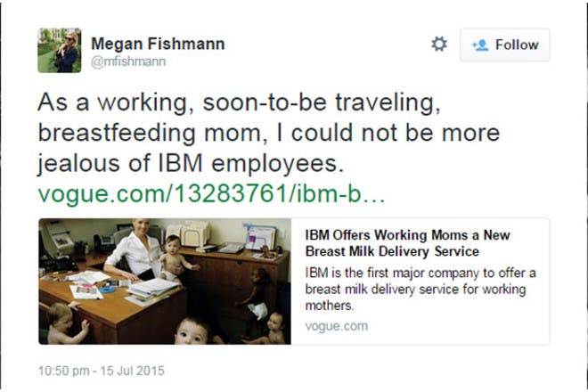Click the person-plus icon in Follow button
The image size is (588, 392).
pyautogui.click(x=480, y=45)
